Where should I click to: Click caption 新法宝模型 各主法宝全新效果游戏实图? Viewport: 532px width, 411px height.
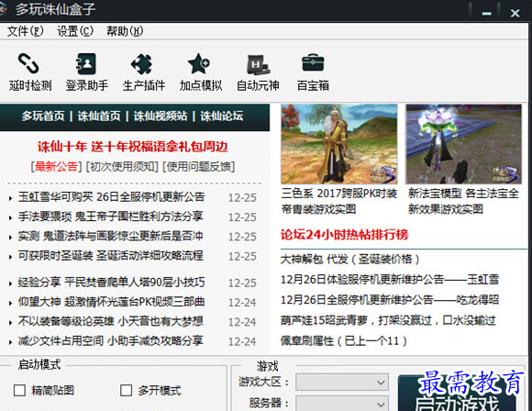click(x=463, y=201)
